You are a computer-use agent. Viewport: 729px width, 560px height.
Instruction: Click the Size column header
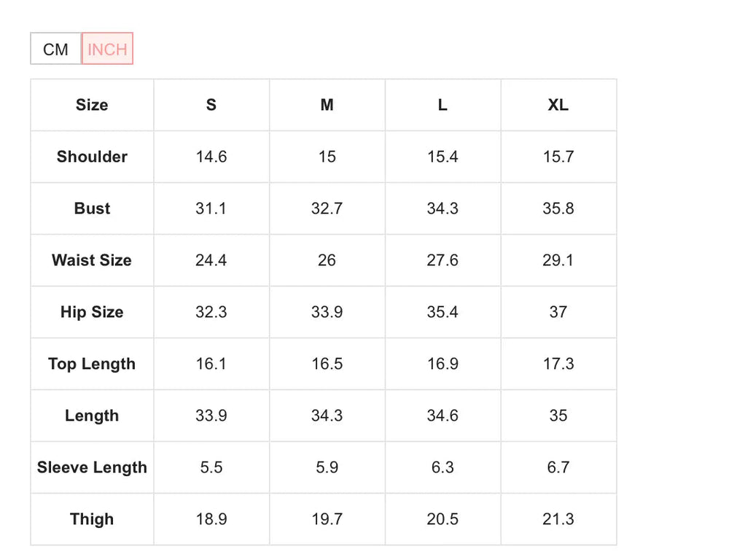click(91, 105)
